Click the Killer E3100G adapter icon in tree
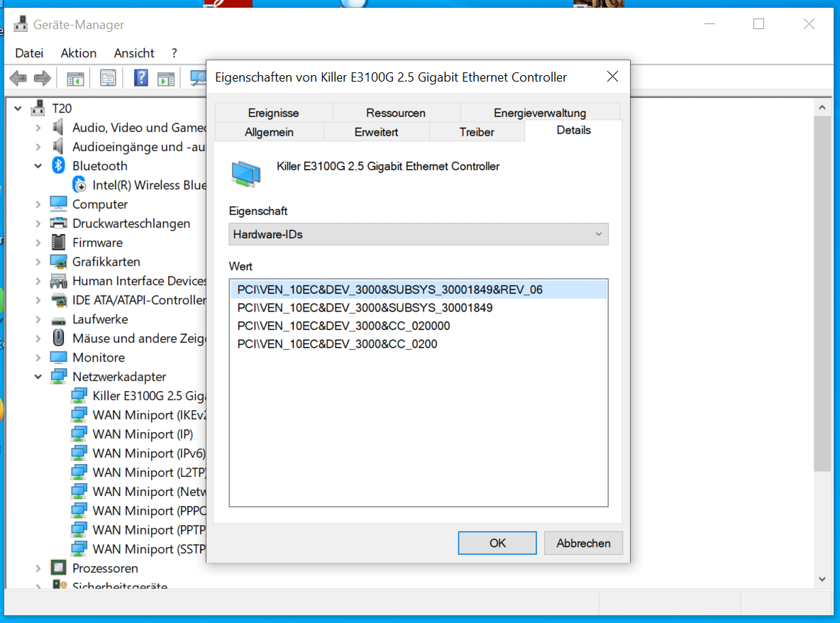 pyautogui.click(x=79, y=395)
